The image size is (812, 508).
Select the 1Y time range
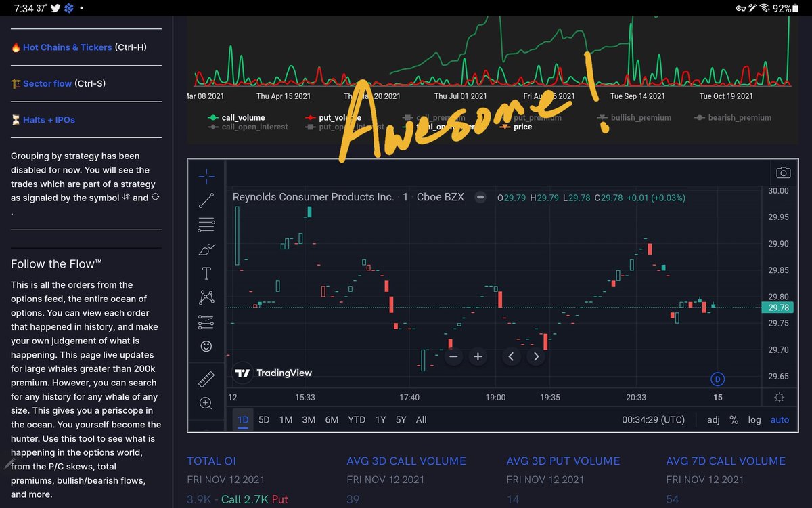(x=380, y=419)
